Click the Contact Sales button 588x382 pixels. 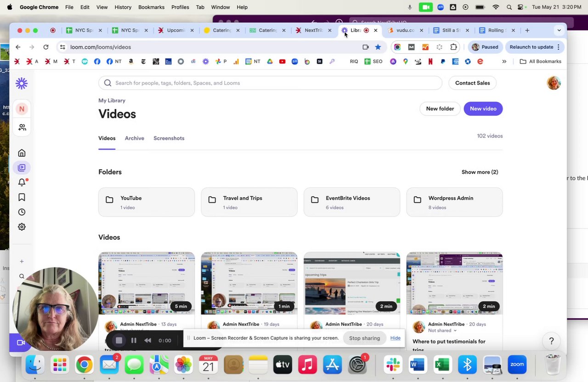tap(472, 83)
